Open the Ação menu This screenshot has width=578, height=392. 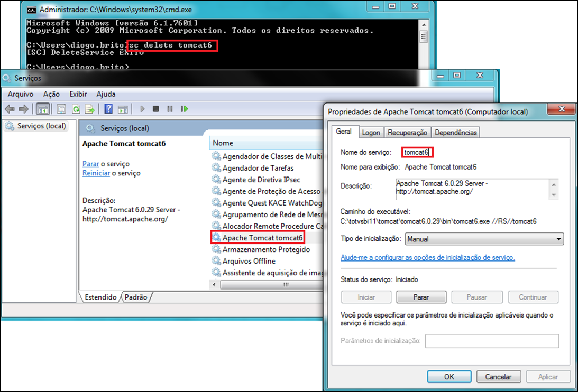pos(51,94)
